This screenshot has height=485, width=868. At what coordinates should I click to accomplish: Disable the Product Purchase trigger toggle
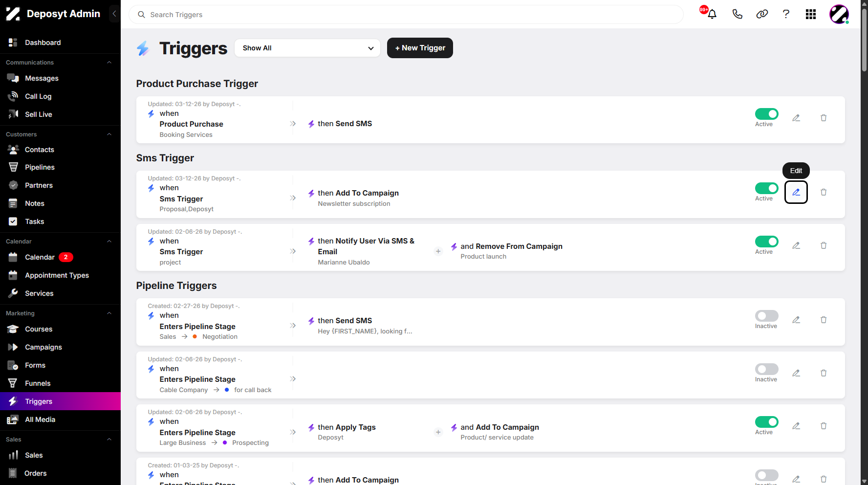pos(767,114)
